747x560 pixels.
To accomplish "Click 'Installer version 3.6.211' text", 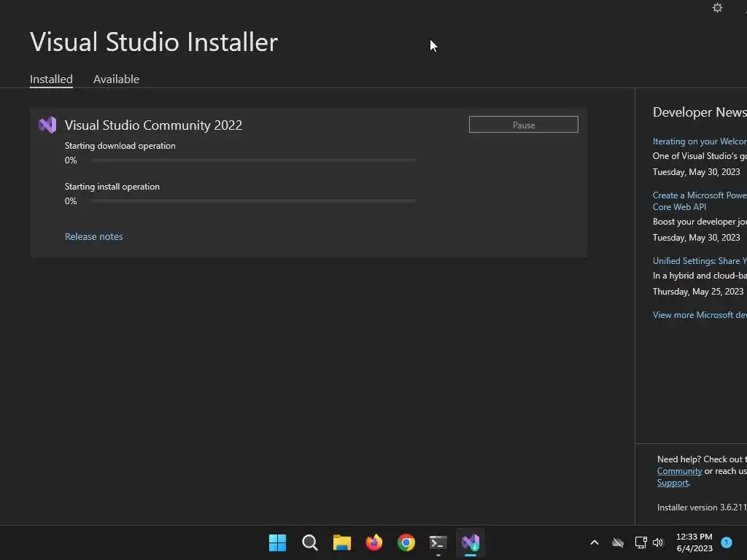I will (702, 507).
